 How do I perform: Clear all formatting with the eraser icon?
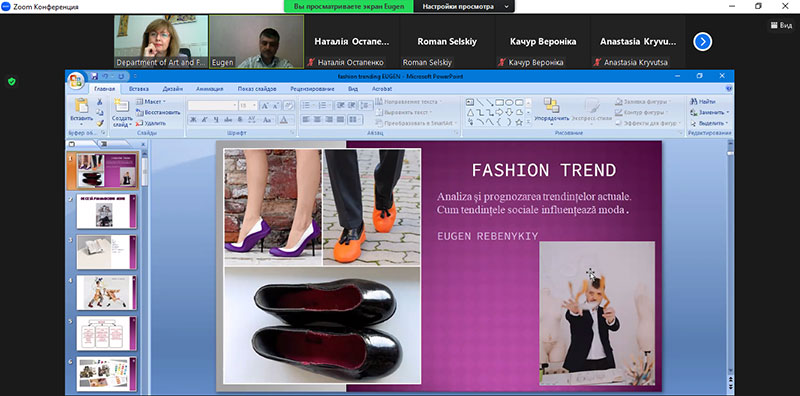(x=289, y=105)
